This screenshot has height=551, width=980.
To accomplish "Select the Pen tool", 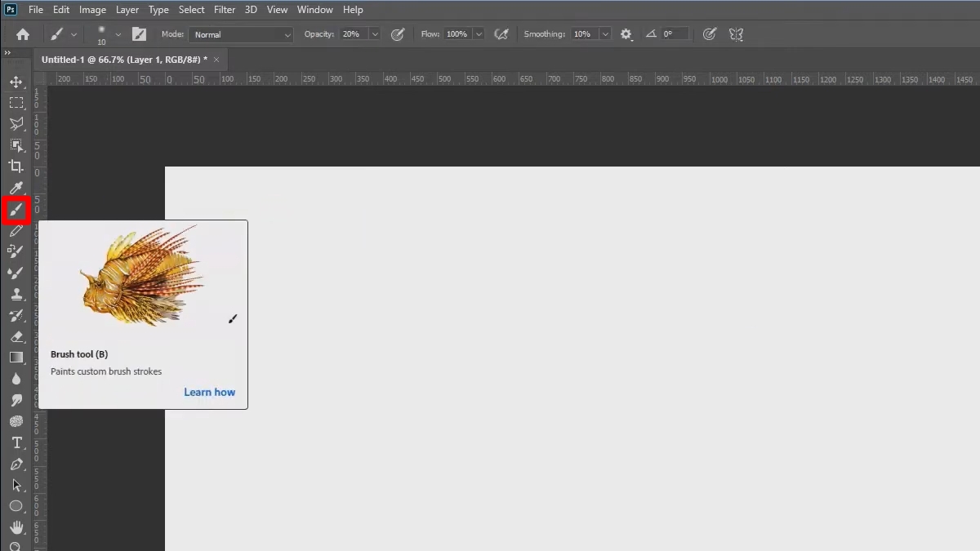I will [16, 464].
